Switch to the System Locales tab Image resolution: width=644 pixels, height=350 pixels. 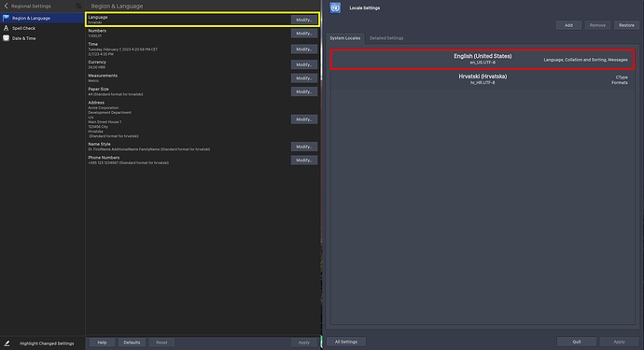pyautogui.click(x=345, y=38)
